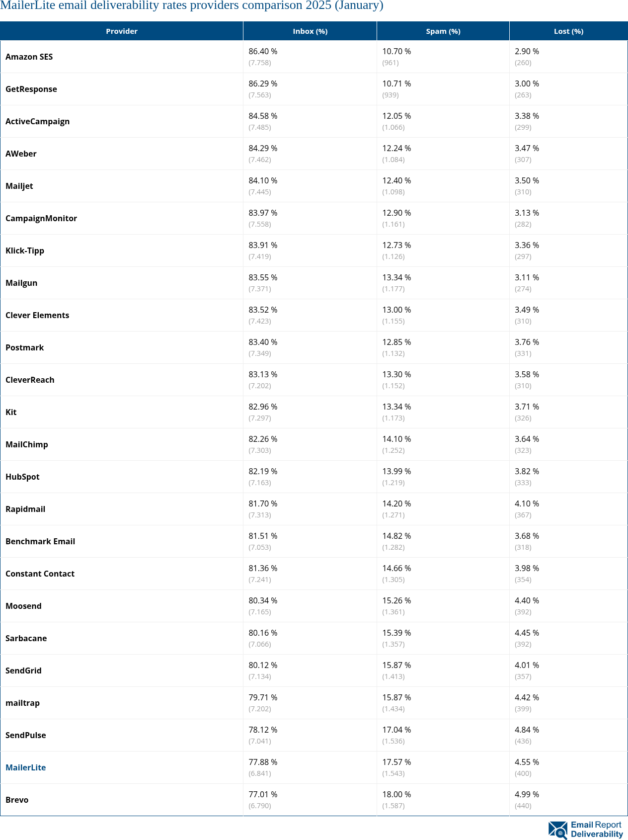Select the Postmark provider name

25,347
